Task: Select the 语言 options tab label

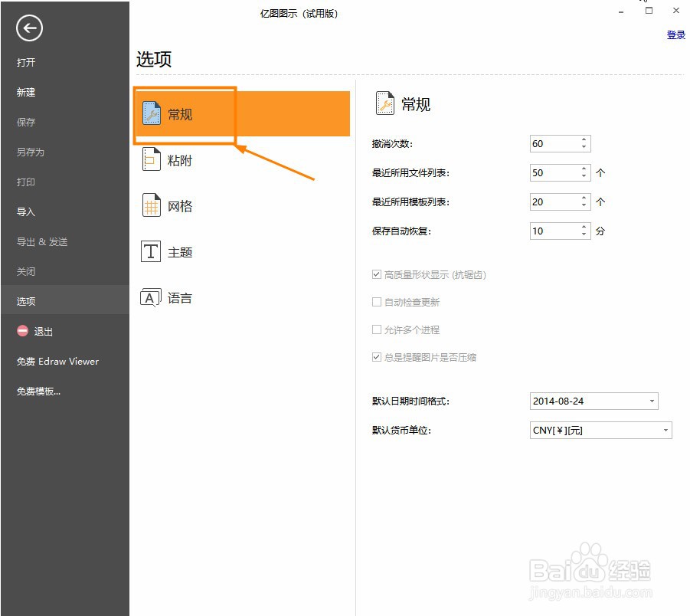Action: [x=180, y=298]
